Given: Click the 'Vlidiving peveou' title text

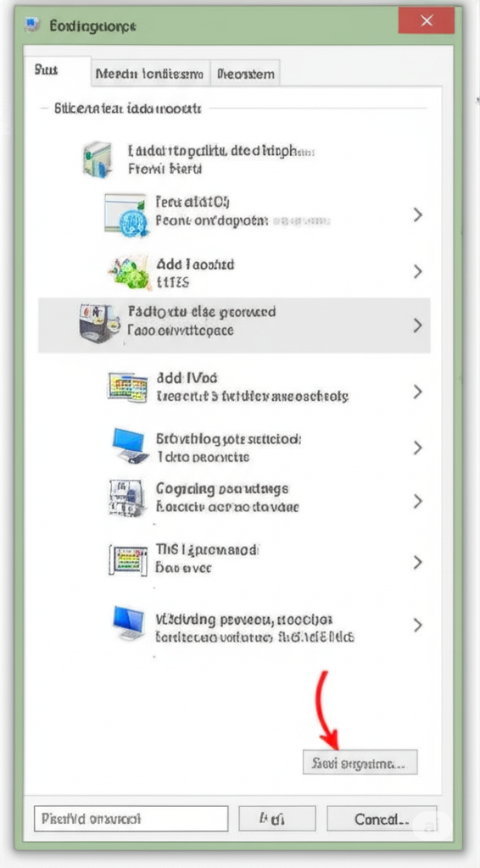Looking at the screenshot, I should pos(244,620).
